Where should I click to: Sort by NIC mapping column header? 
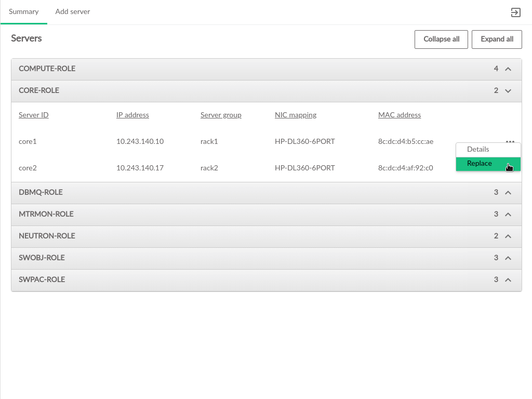296,115
